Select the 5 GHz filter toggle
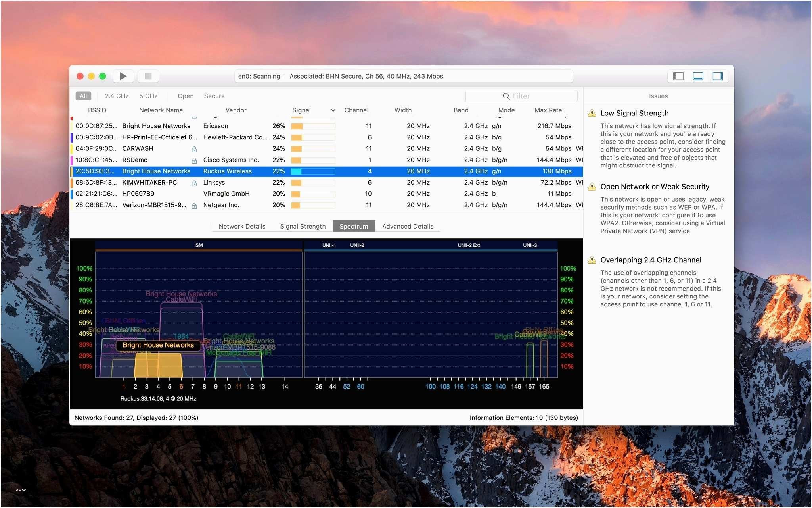This screenshot has width=812, height=508. point(147,96)
